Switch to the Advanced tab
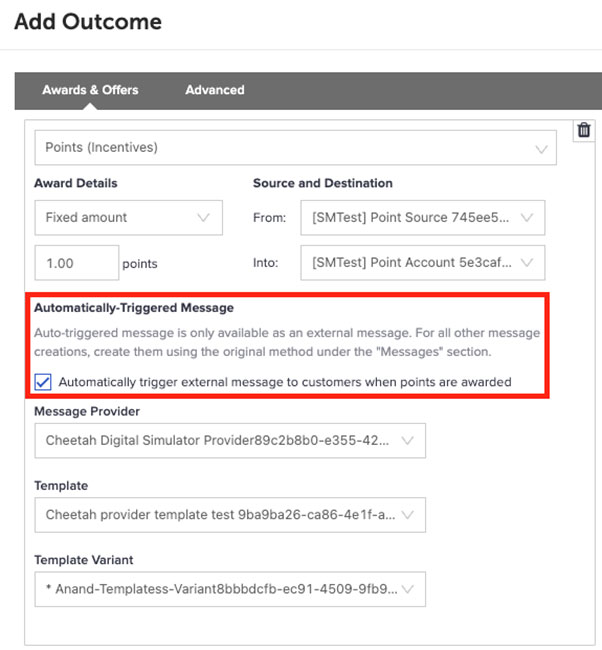The image size is (602, 650). [x=215, y=90]
